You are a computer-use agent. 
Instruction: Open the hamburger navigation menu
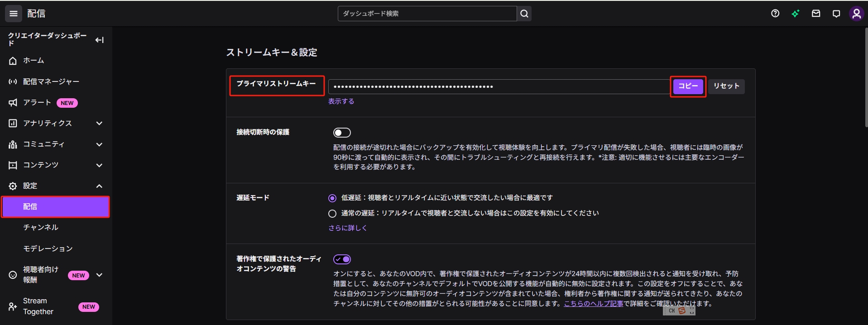point(14,14)
